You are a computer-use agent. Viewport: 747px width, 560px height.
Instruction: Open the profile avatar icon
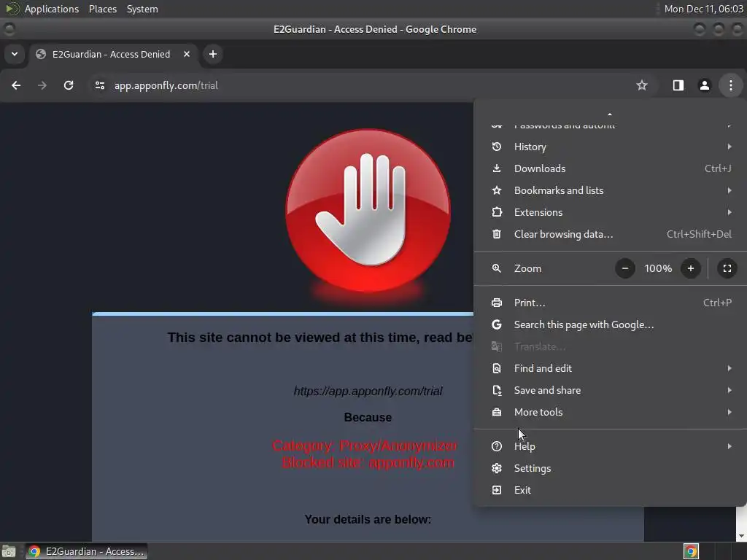click(x=704, y=85)
